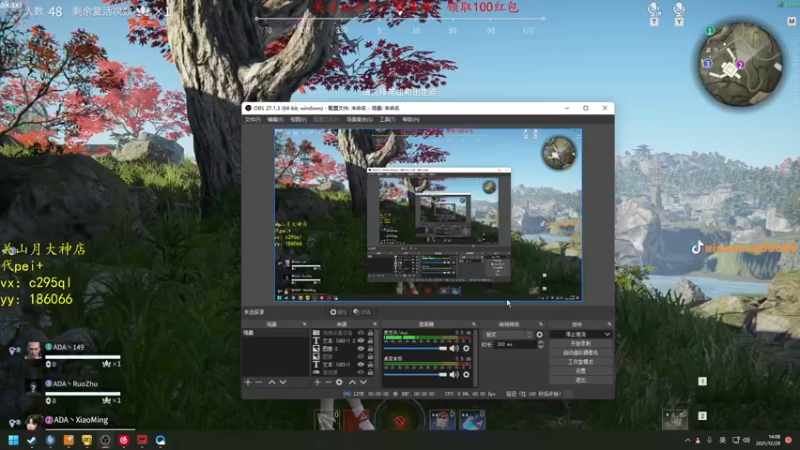
Task: Open source properties gear in Sources toolbar
Action: 339,382
